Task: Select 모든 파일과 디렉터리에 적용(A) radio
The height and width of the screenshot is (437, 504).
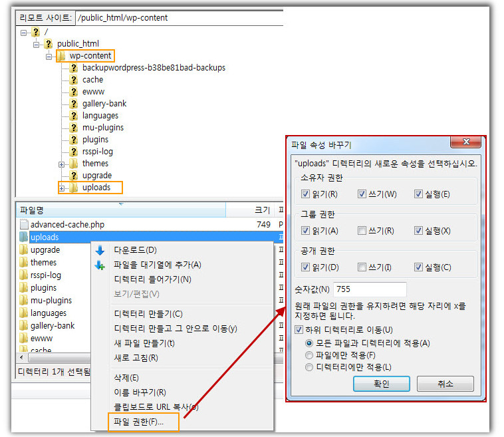Action: click(309, 343)
